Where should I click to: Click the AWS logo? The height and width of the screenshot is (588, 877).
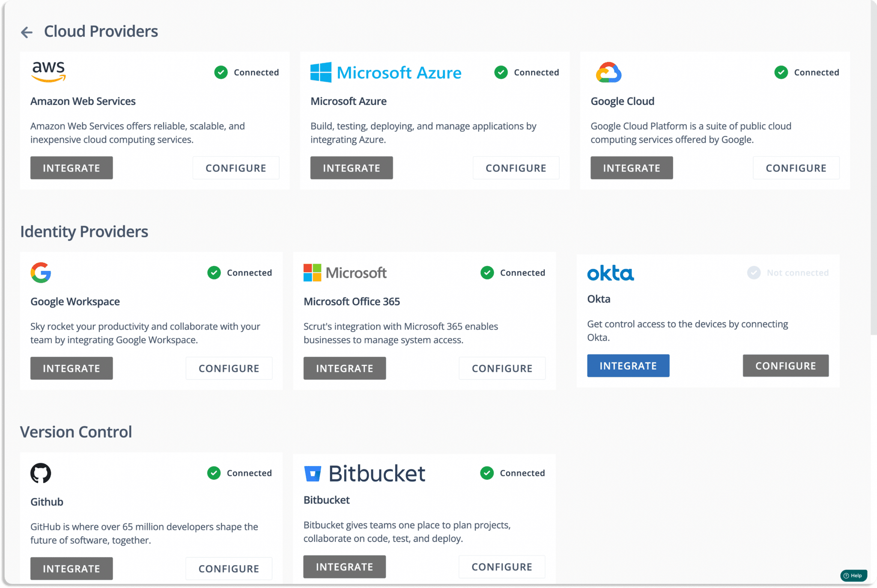click(48, 71)
